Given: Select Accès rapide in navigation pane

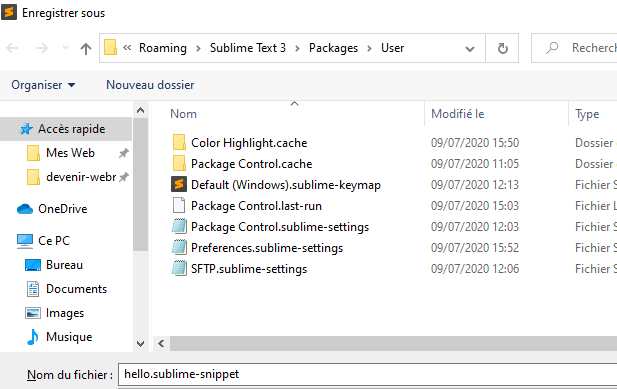Looking at the screenshot, I should [66, 129].
